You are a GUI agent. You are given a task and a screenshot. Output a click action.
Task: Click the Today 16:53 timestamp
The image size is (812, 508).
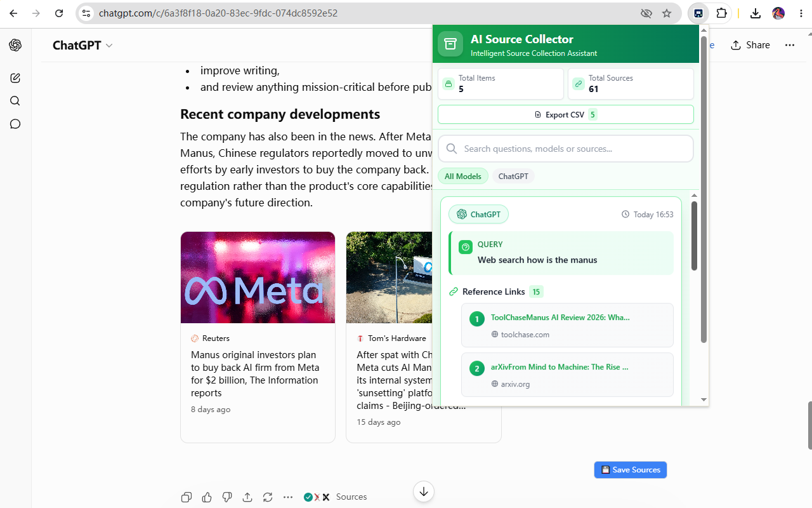coord(648,215)
